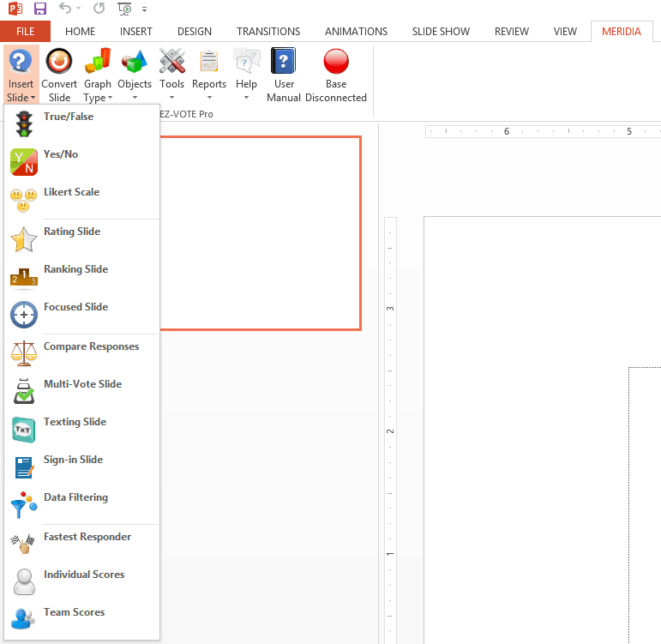Select Sign-in Slide option
The width and height of the screenshot is (661, 644).
coord(82,467)
